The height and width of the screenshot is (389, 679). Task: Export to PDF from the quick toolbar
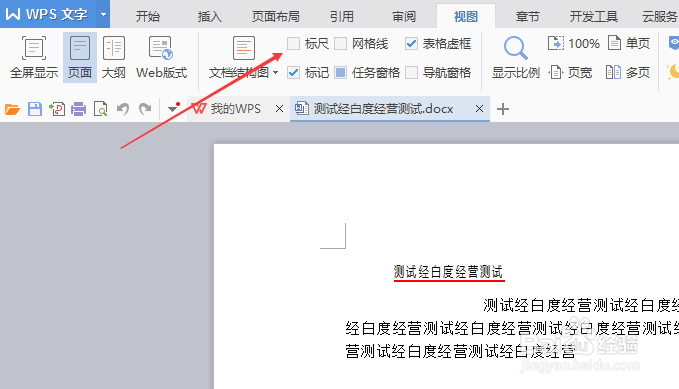point(57,109)
